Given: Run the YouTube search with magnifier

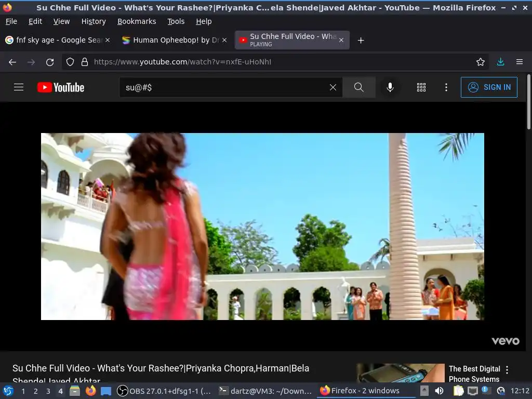Looking at the screenshot, I should point(358,87).
